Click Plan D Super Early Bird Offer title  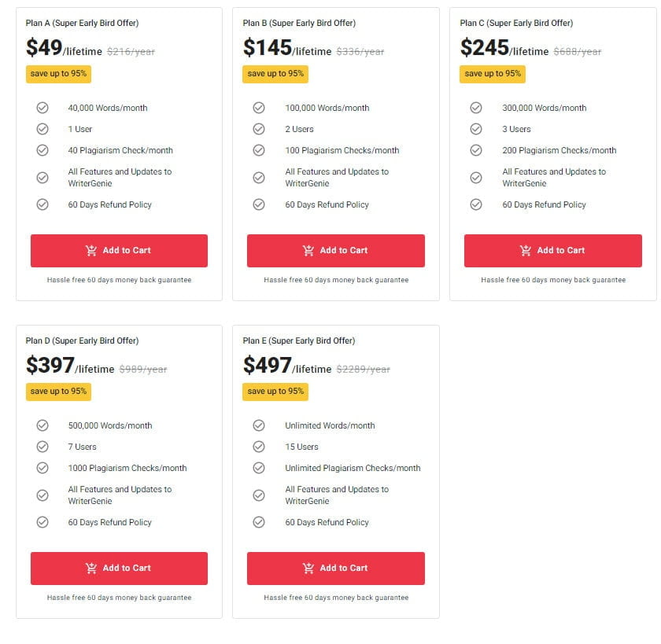[82, 341]
